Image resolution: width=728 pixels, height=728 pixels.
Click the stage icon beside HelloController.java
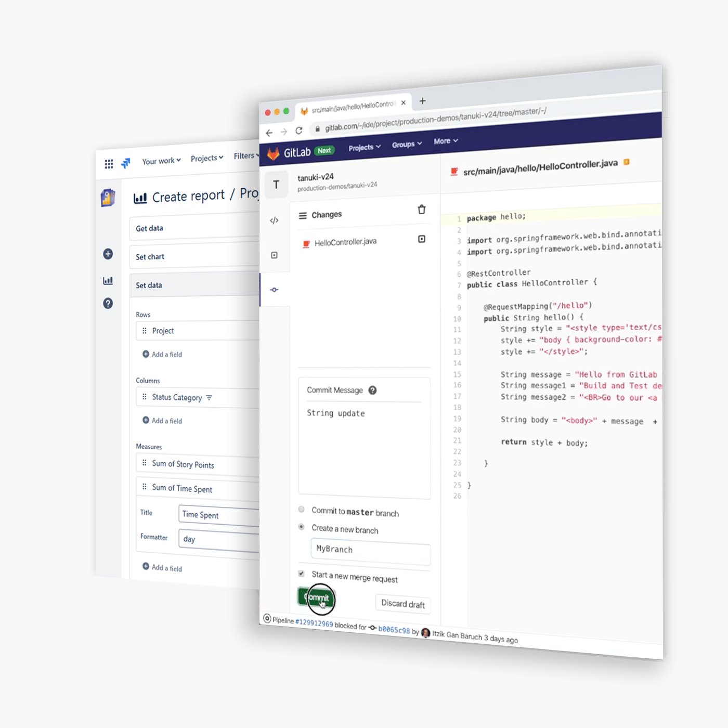pos(422,239)
